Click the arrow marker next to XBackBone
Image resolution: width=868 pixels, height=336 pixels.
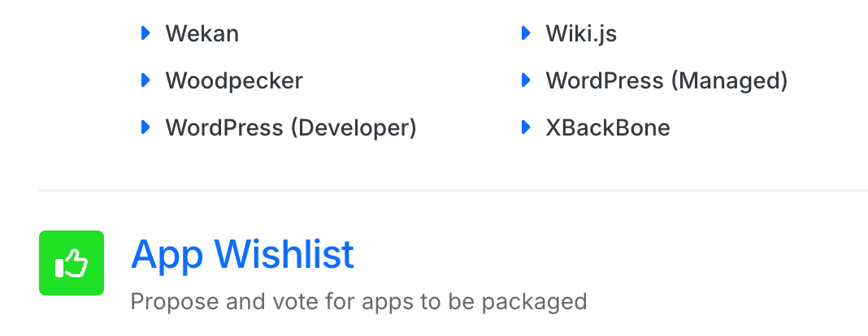526,127
